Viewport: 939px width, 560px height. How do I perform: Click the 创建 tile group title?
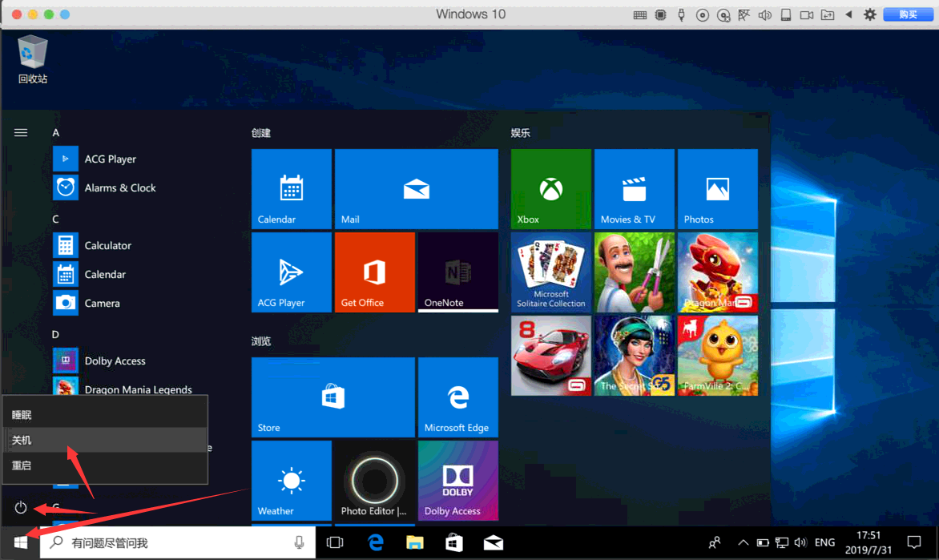[261, 132]
